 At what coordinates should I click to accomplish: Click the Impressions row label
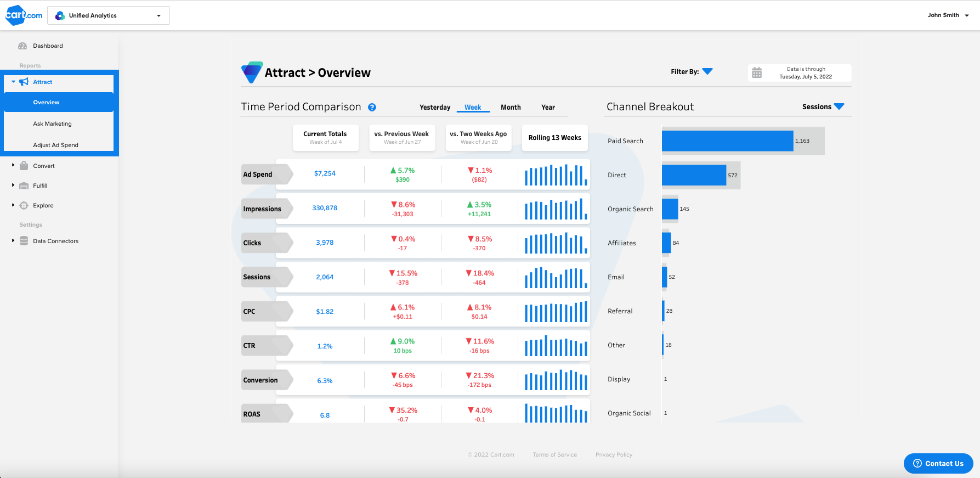point(267,209)
